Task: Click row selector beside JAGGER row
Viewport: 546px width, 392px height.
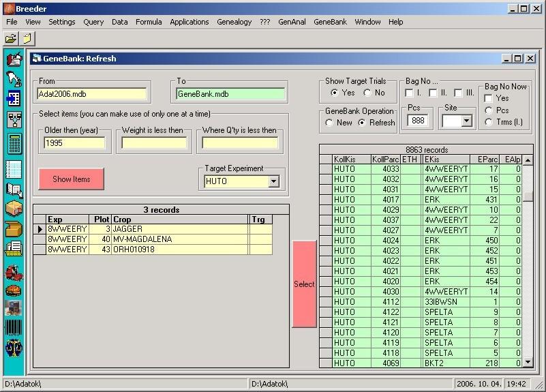Action: click(x=40, y=229)
